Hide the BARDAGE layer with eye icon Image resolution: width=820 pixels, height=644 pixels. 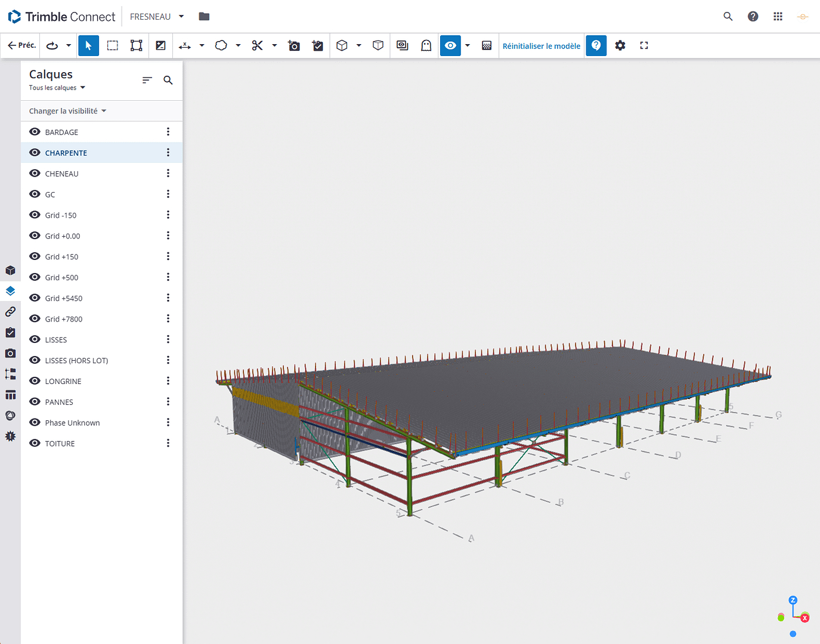pos(35,132)
